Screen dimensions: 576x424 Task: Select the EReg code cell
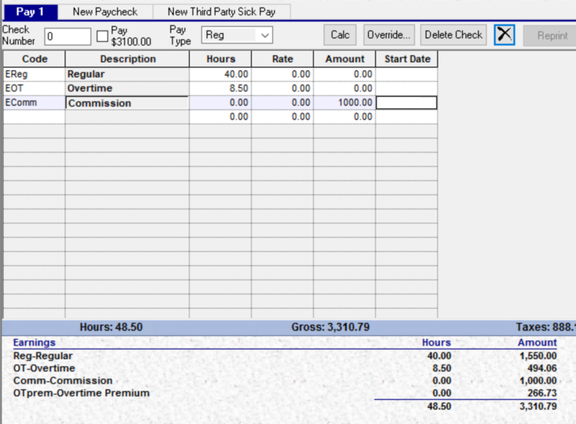pos(34,74)
